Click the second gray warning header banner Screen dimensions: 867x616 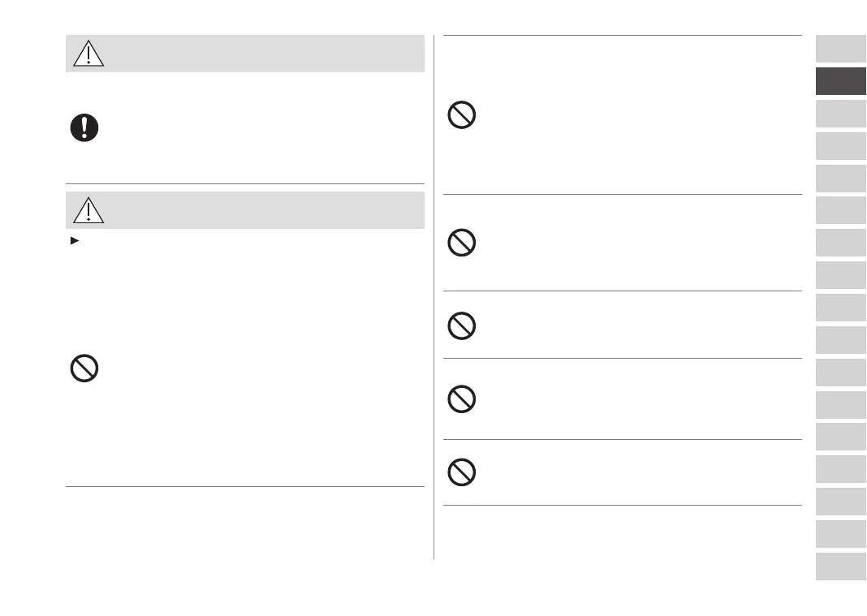click(x=260, y=210)
